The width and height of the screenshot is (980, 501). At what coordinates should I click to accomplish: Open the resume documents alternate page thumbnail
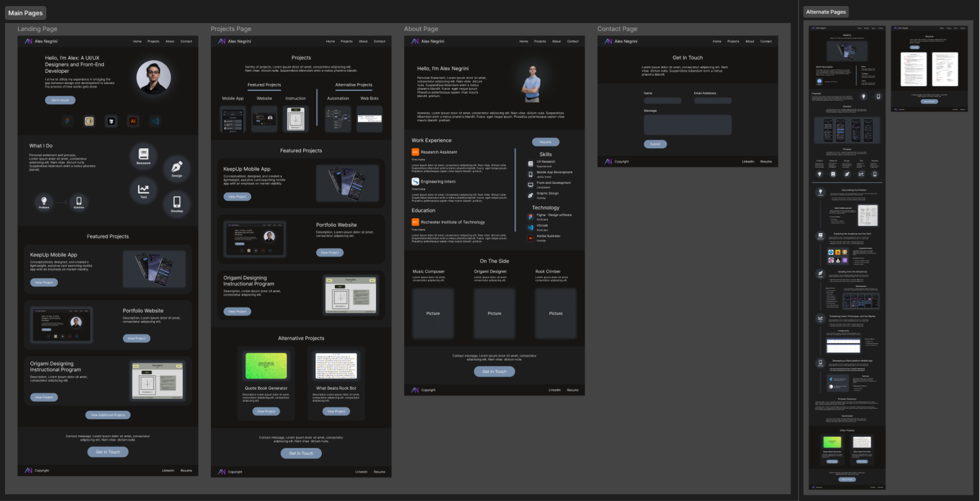tap(929, 68)
